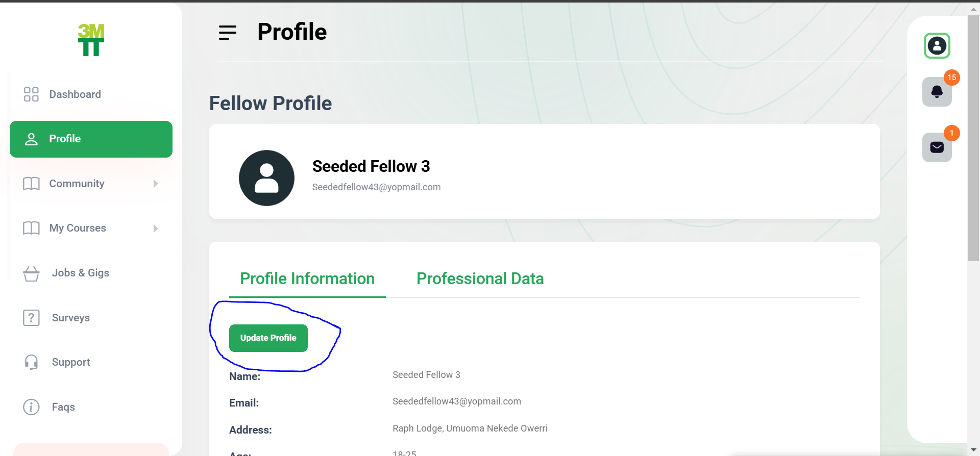Open the Profile sidebar item
Viewport: 980px width, 456px height.
point(91,139)
